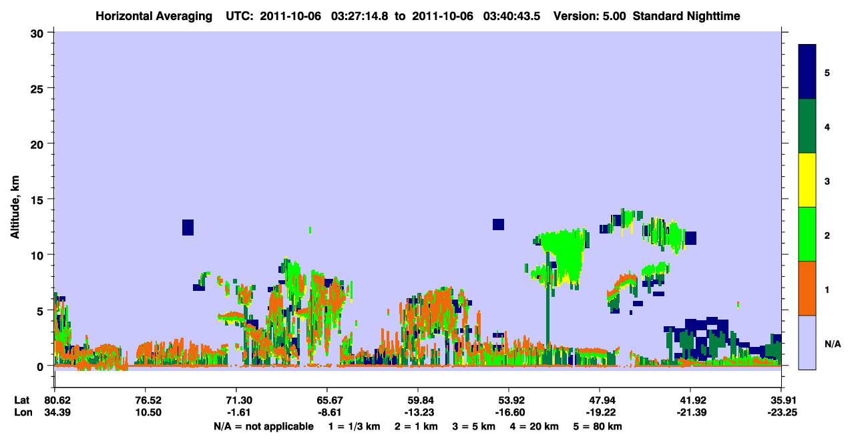Screen dimensions: 868x445
Task: Click the yellow colorbar segment labeled 3
Action: (x=807, y=179)
